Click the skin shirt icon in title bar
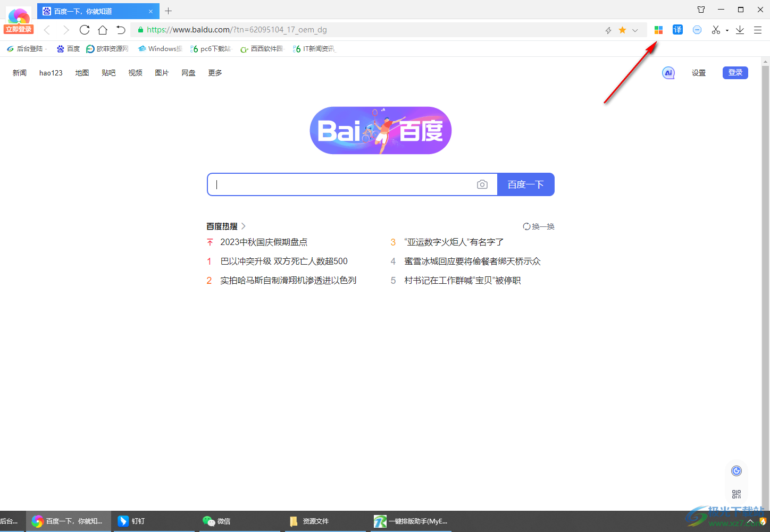Screen dimensions: 770x532 [x=701, y=10]
